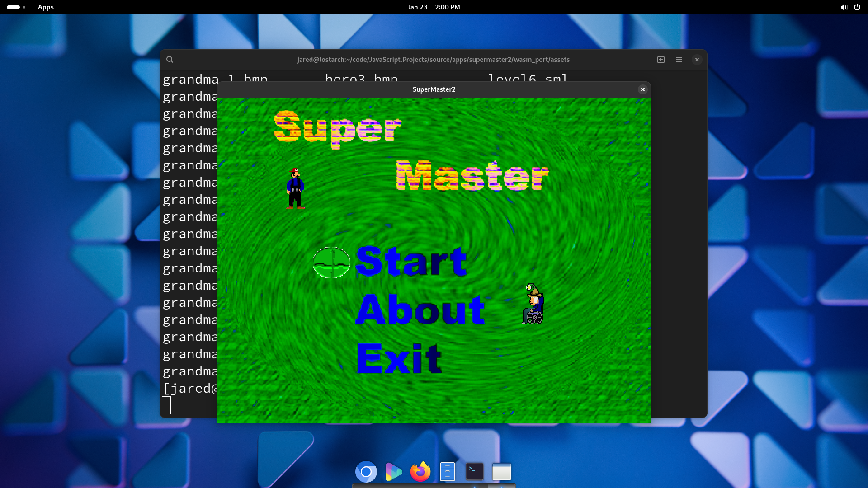Open the Jan 23 2:00 PM clock menu
This screenshot has width=868, height=488.
click(434, 7)
